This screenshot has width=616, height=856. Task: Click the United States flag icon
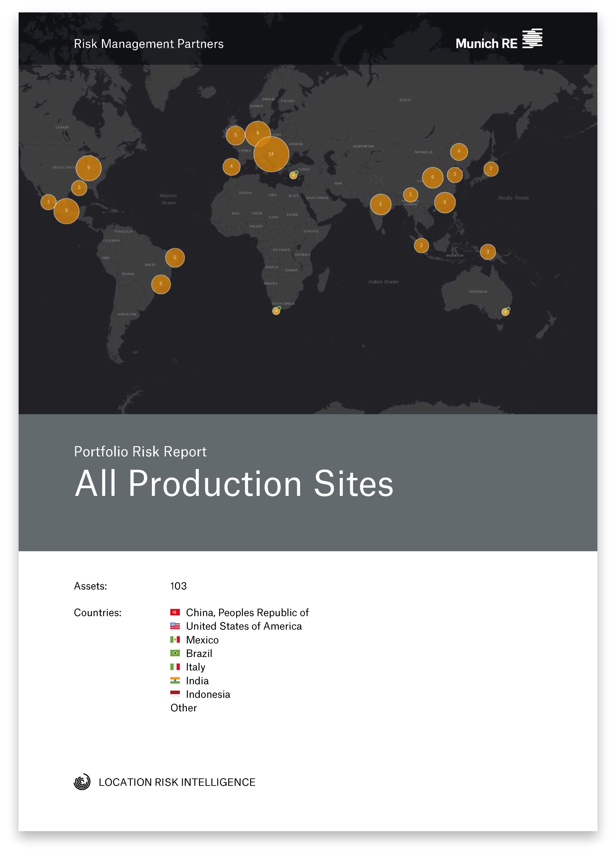175,626
